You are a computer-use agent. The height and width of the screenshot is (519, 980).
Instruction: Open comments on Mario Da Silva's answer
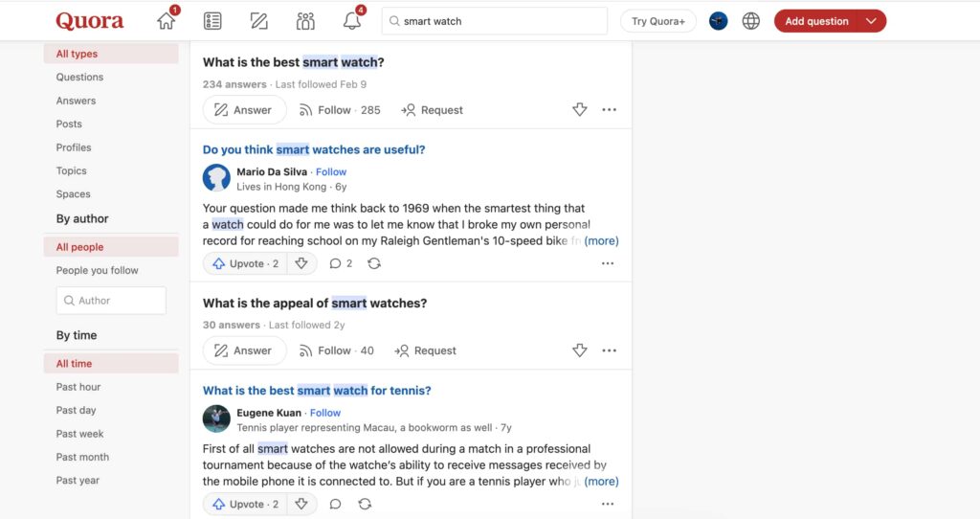coord(341,263)
